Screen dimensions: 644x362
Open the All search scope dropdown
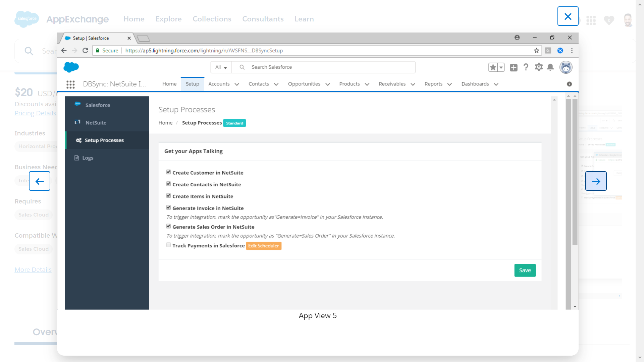point(221,67)
